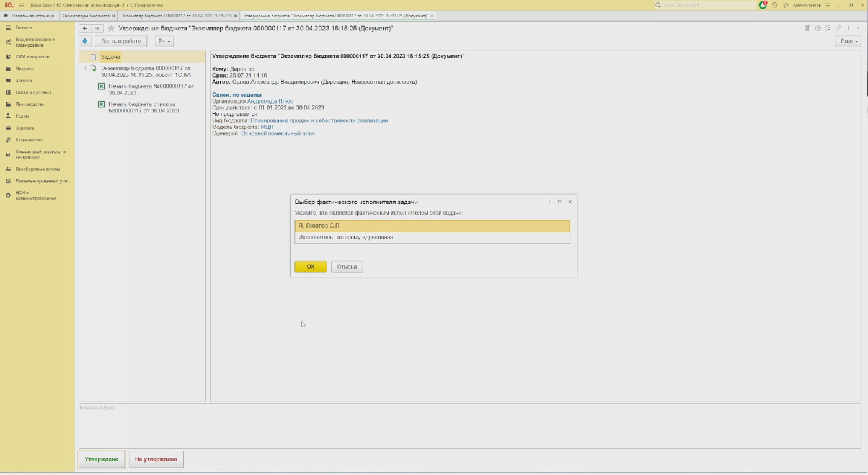
Task: Click the Казначейство section icon
Action: coord(8,140)
